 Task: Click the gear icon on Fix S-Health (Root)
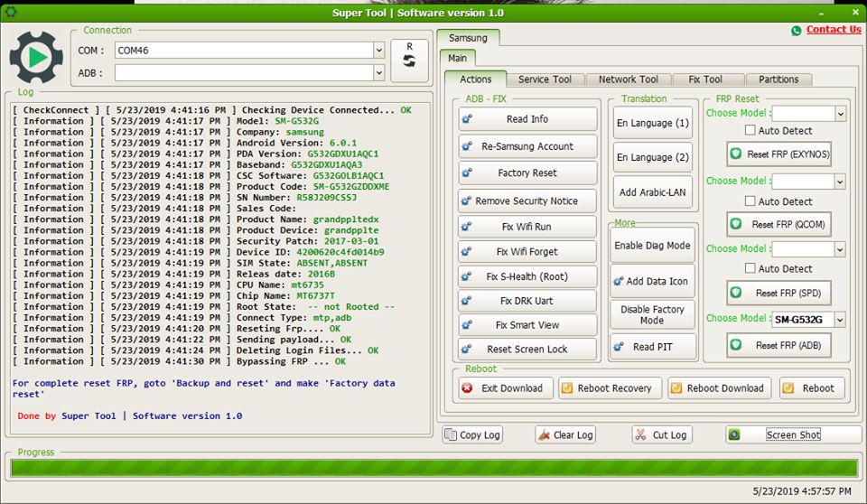(467, 276)
